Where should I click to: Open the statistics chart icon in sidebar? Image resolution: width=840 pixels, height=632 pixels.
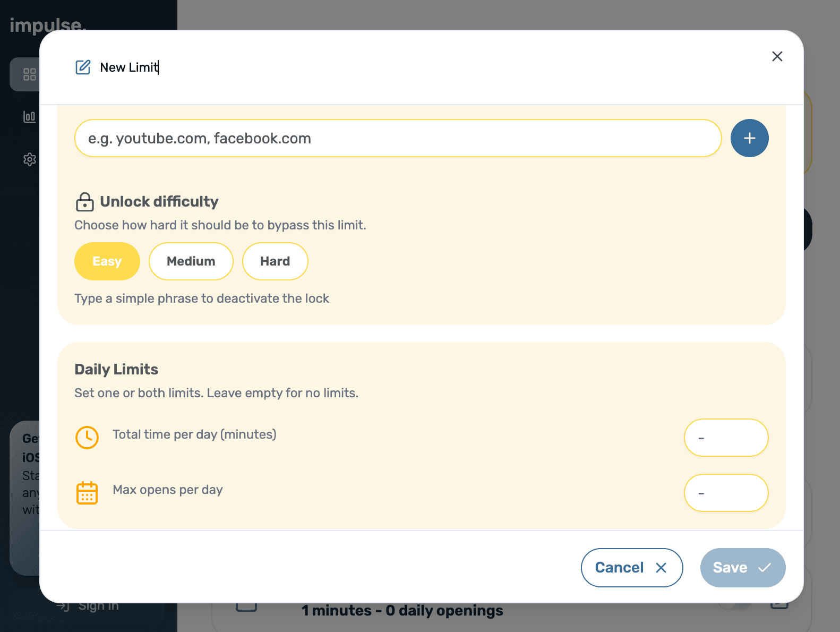tap(30, 117)
